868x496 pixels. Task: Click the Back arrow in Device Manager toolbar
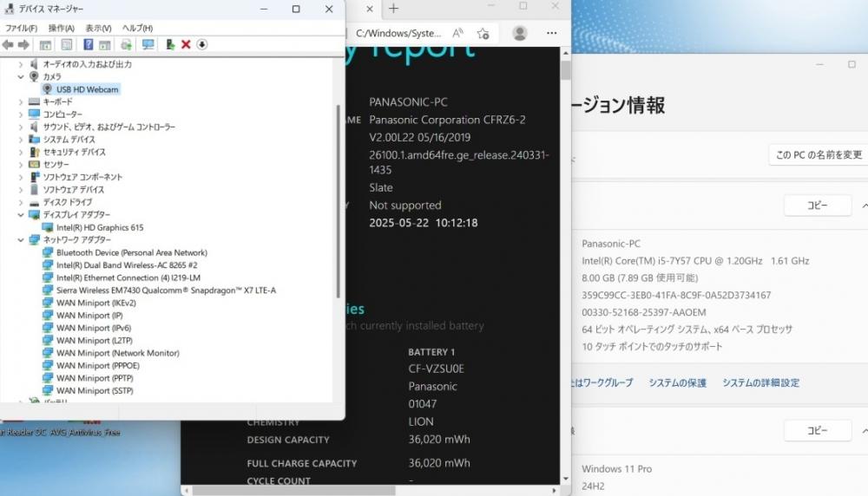click(8, 45)
